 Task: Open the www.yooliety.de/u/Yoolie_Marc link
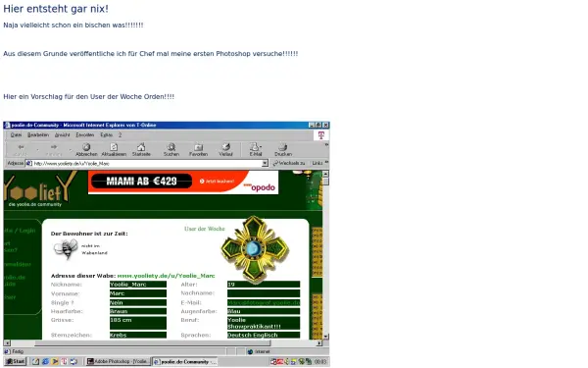[x=167, y=276]
